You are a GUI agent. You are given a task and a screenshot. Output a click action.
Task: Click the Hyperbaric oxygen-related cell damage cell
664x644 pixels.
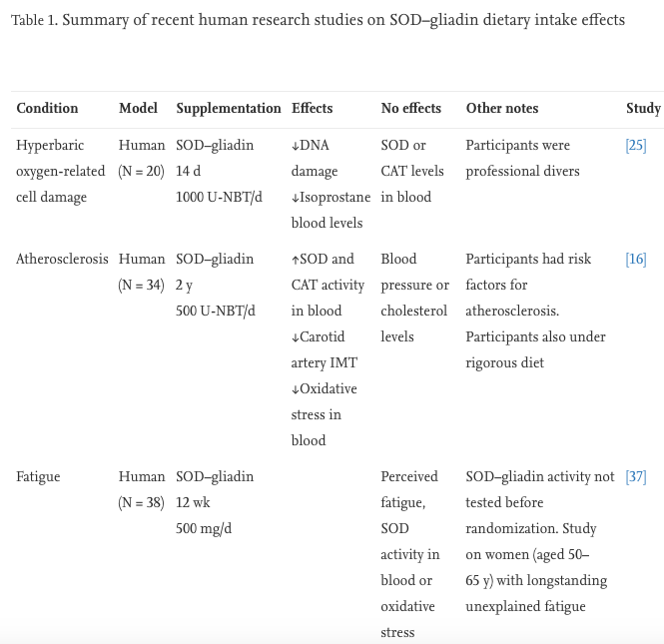pyautogui.click(x=60, y=171)
